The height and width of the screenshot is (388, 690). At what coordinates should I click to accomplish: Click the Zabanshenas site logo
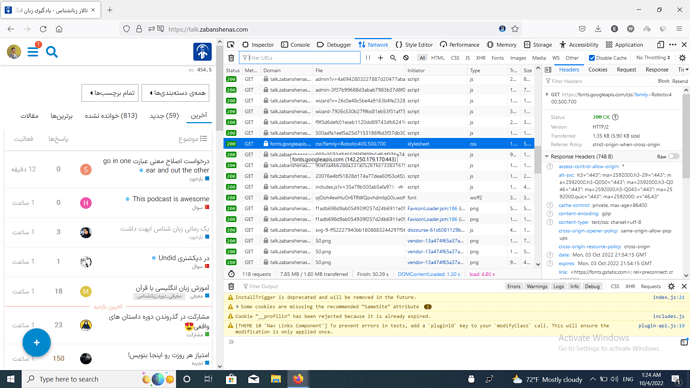(x=202, y=51)
